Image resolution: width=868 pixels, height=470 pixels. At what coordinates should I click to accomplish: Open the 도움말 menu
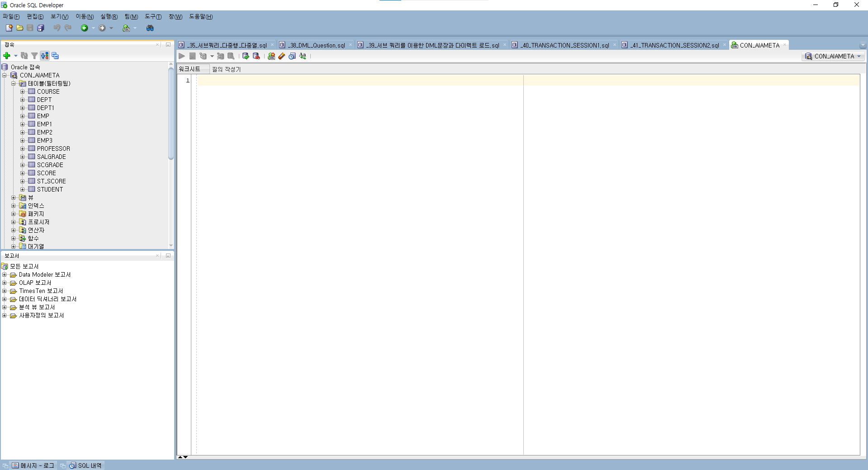point(201,17)
